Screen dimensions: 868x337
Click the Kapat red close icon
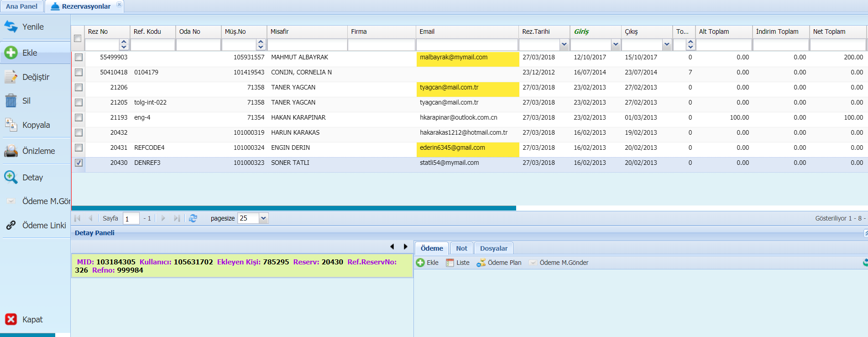11,319
